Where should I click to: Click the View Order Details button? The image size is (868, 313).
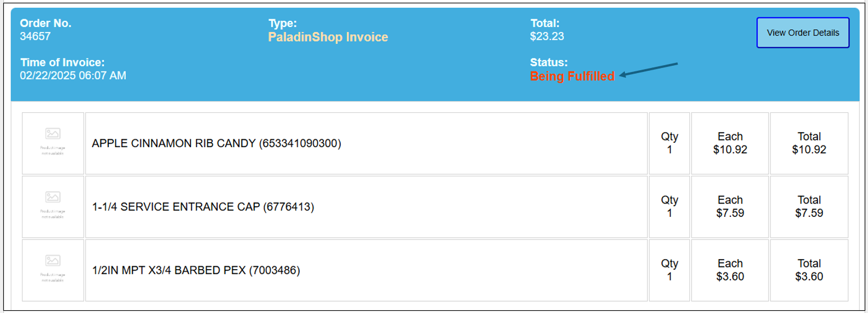pos(802,33)
